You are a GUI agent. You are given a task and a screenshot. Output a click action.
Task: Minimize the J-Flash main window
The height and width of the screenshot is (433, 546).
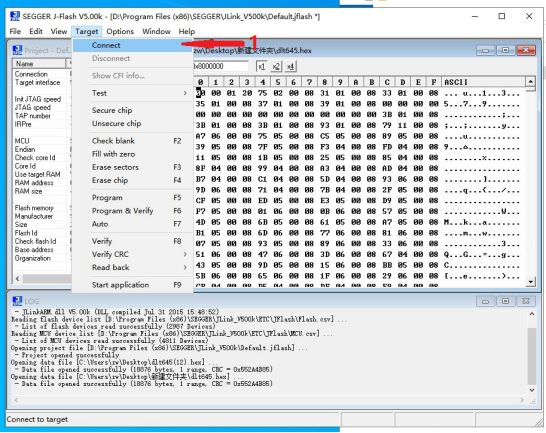[475, 16]
